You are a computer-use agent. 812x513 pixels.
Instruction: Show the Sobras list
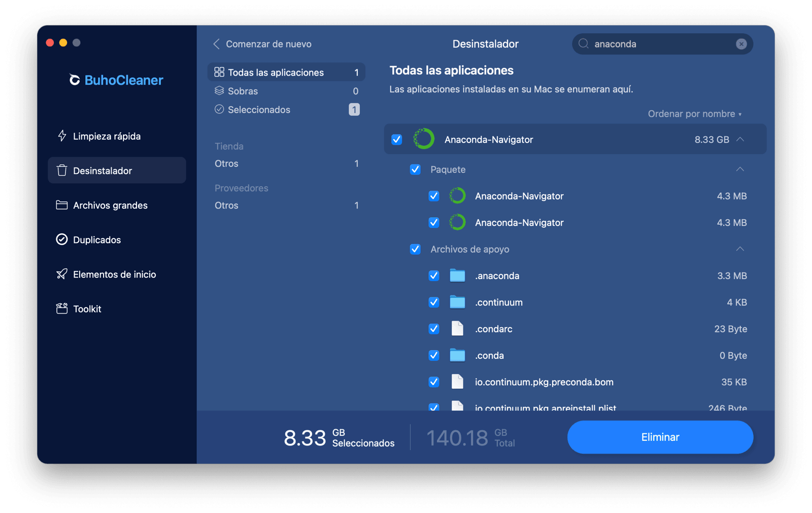[x=286, y=91]
